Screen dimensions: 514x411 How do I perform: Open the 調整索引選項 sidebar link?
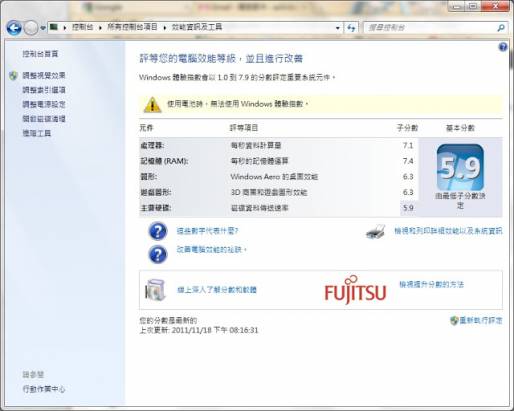point(44,90)
